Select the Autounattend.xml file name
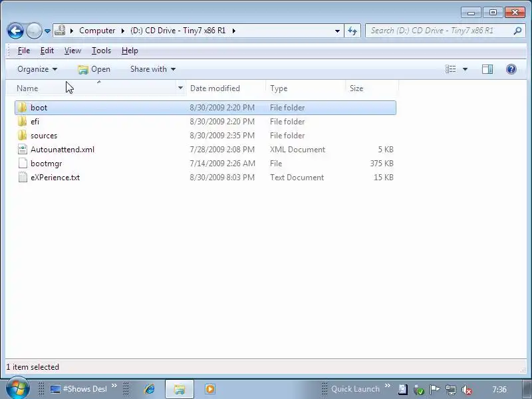 click(63, 150)
